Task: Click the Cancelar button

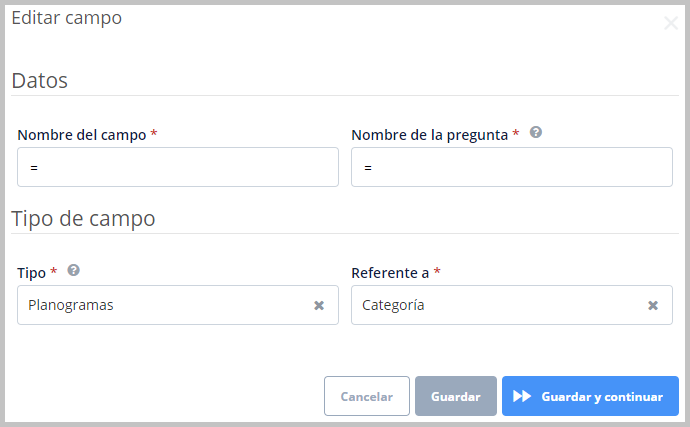Action: [x=367, y=396]
